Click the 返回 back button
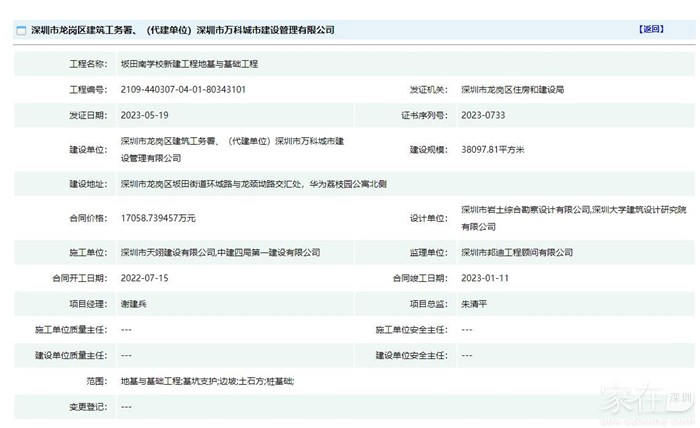 pyautogui.click(x=651, y=29)
